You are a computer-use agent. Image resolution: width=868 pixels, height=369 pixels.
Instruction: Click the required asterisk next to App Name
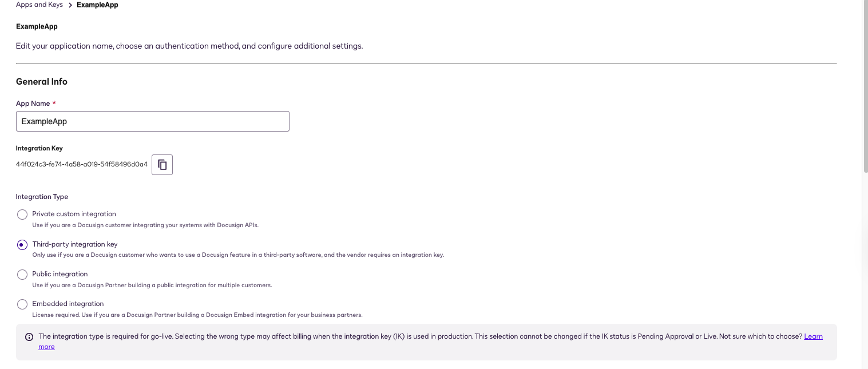coord(54,103)
